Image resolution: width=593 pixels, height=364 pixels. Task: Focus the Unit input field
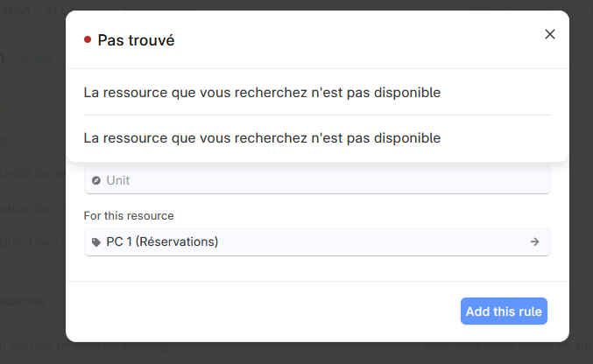(x=317, y=180)
